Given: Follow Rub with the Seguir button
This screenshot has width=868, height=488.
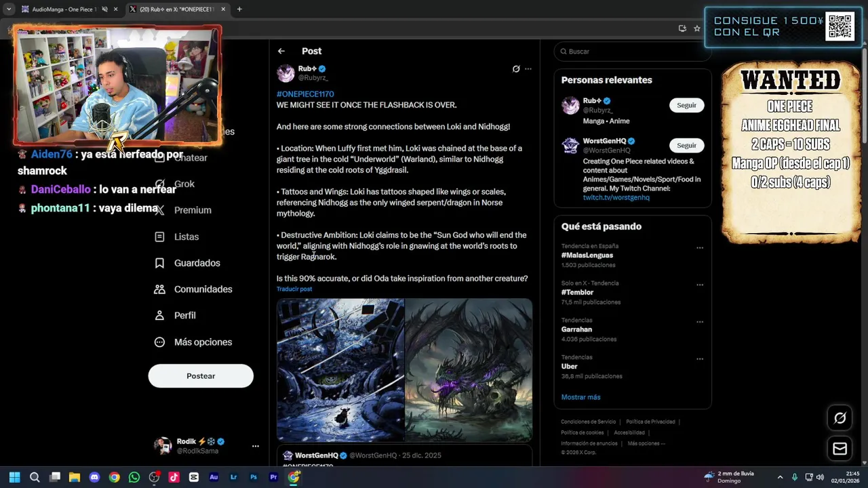Looking at the screenshot, I should pyautogui.click(x=686, y=105).
